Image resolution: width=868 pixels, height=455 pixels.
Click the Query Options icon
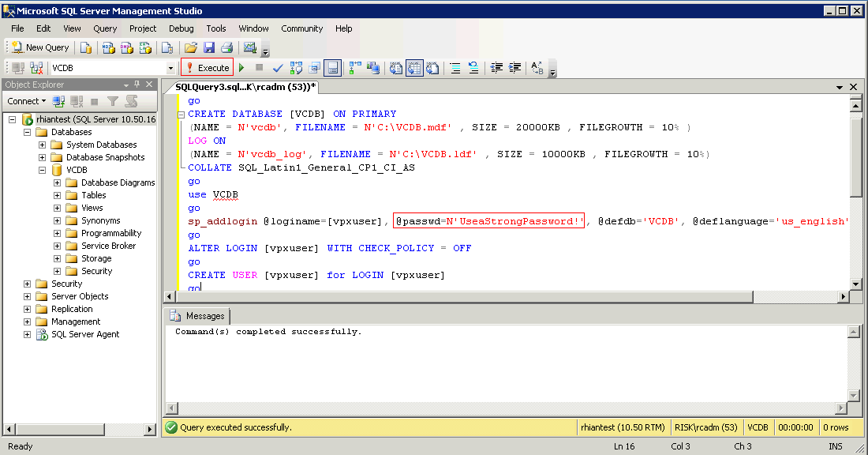point(314,68)
